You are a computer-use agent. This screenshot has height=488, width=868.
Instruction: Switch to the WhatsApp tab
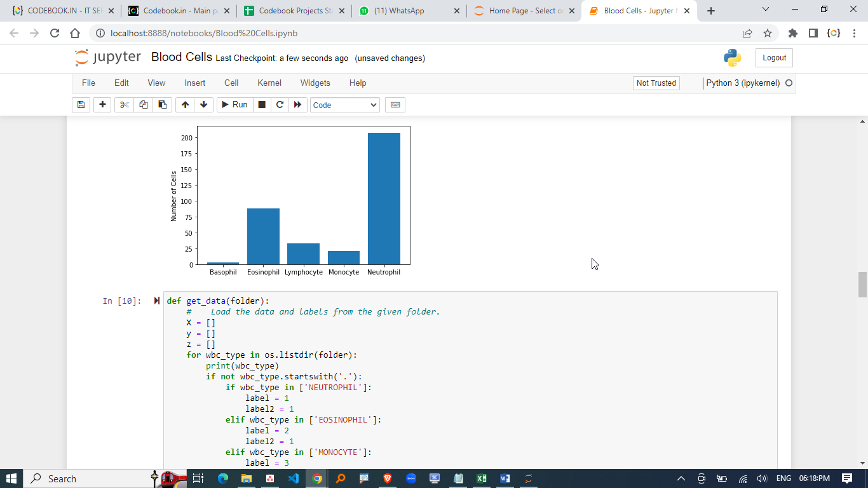pos(408,11)
